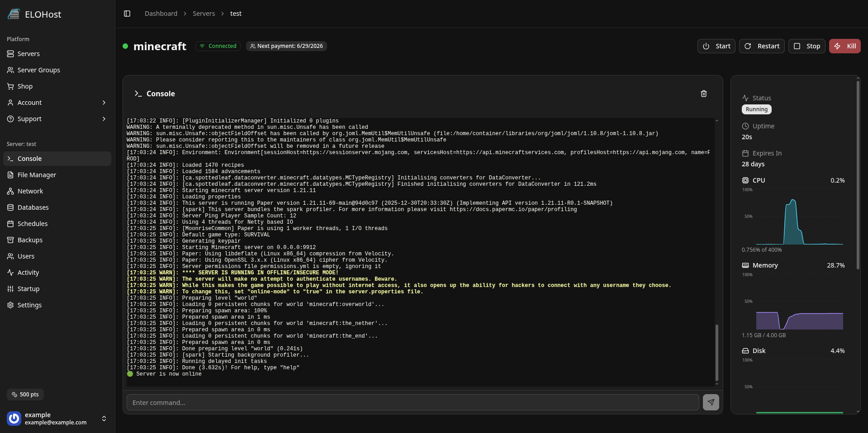Click the Servers stack icon in sidebar
868x433 pixels.
(x=10, y=54)
